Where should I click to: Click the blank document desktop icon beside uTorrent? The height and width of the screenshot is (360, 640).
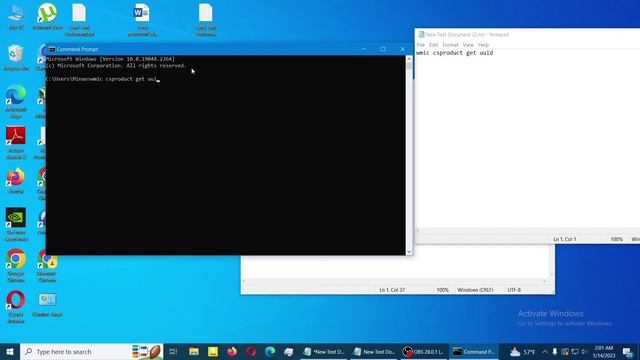coord(79,19)
